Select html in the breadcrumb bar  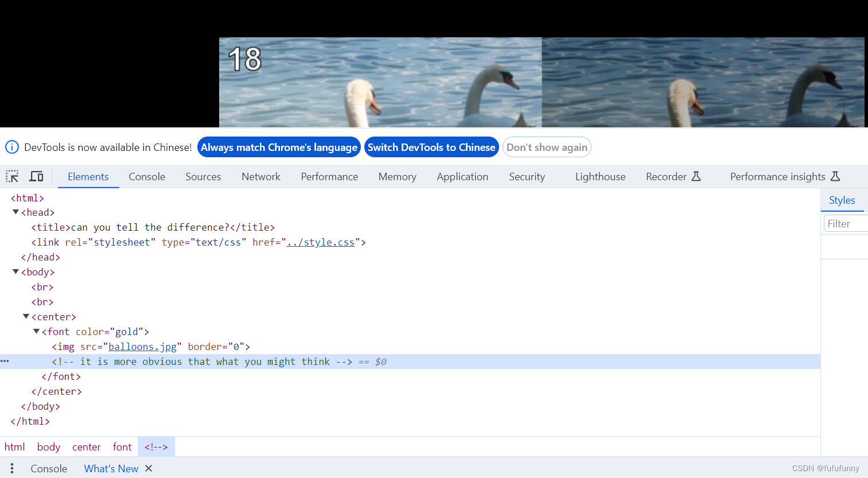pyautogui.click(x=15, y=446)
